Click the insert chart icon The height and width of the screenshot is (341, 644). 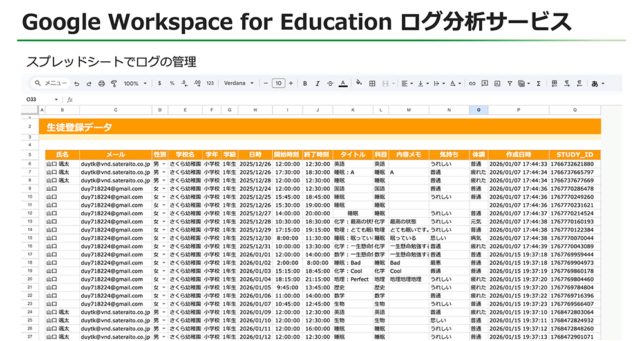pos(497,84)
